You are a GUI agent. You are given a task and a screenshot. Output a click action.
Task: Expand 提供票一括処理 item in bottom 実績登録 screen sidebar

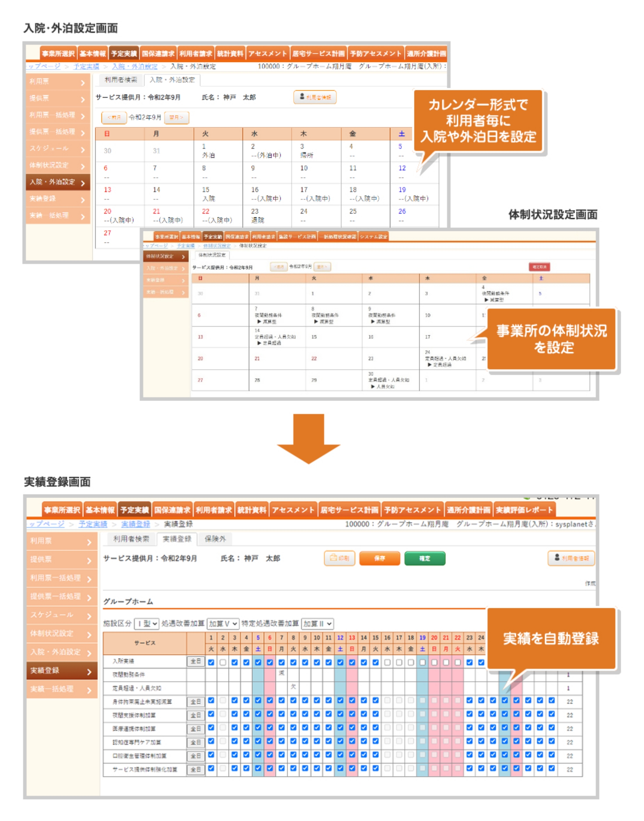(x=62, y=596)
